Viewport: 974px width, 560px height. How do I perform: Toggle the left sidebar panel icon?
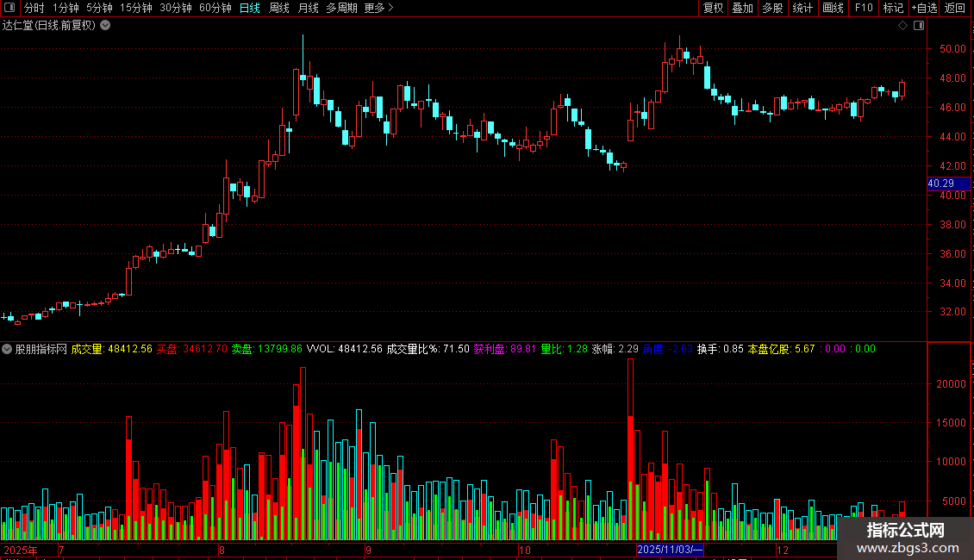pos(9,8)
